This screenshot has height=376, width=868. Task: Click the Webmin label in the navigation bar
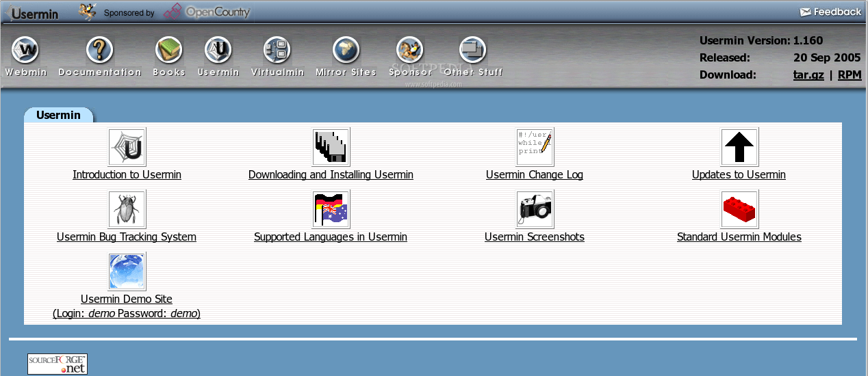point(26,72)
